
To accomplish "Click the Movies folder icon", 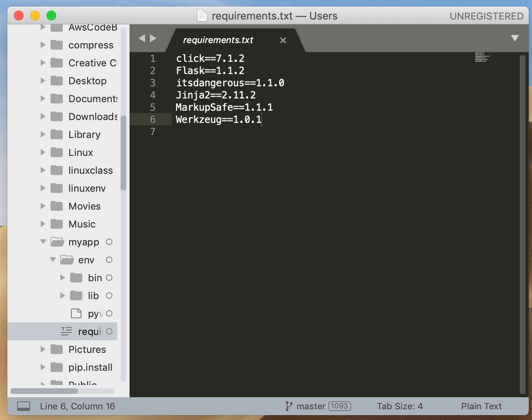I will 57,206.
